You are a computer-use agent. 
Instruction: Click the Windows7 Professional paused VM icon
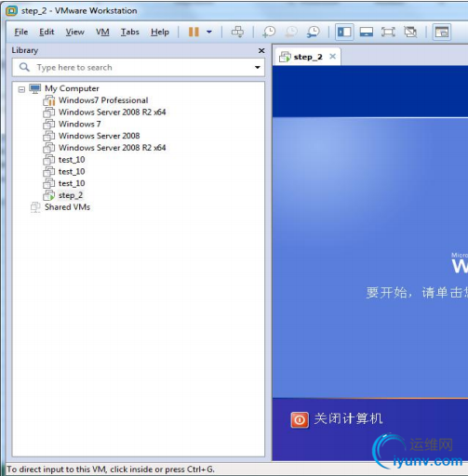point(49,100)
